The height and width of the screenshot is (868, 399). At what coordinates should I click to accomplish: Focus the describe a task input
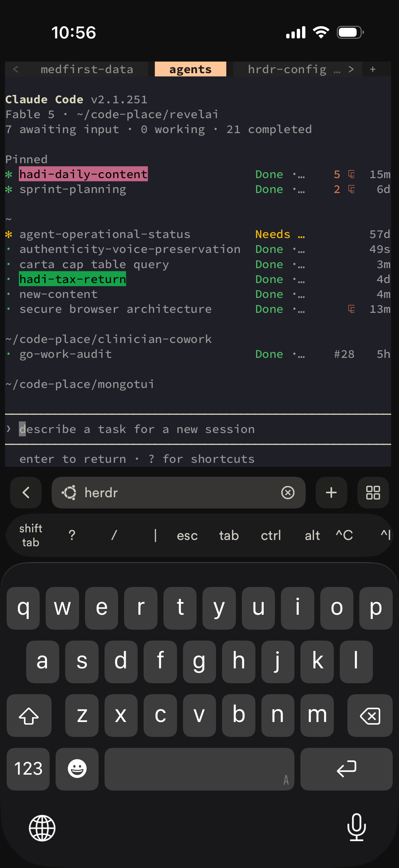pos(198,429)
